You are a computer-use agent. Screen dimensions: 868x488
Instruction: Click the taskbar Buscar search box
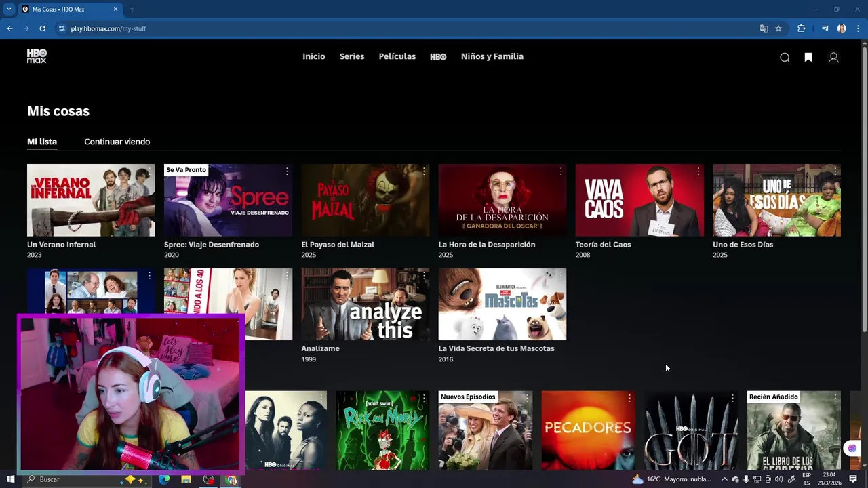pos(88,479)
